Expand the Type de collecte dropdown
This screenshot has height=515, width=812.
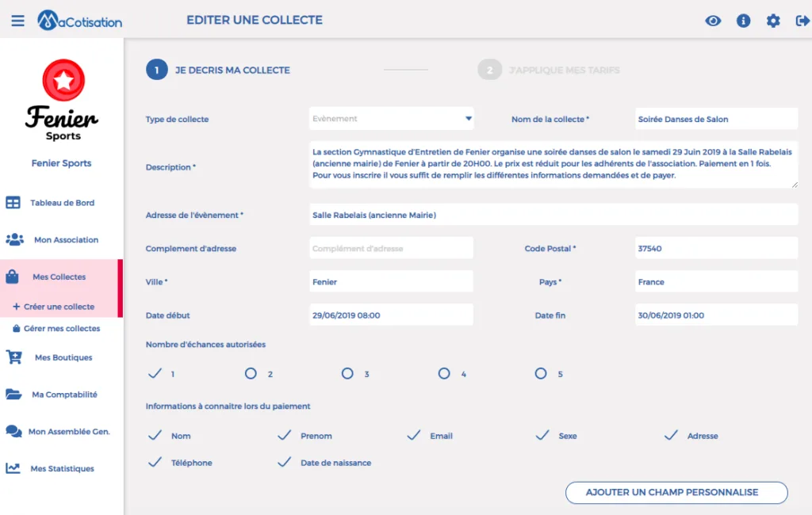point(392,119)
